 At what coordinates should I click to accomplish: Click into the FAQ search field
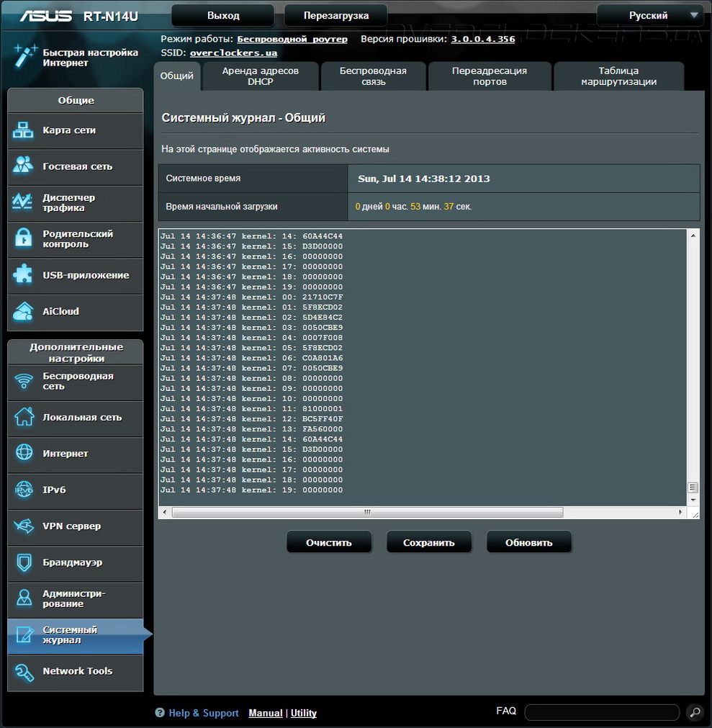[x=601, y=712]
